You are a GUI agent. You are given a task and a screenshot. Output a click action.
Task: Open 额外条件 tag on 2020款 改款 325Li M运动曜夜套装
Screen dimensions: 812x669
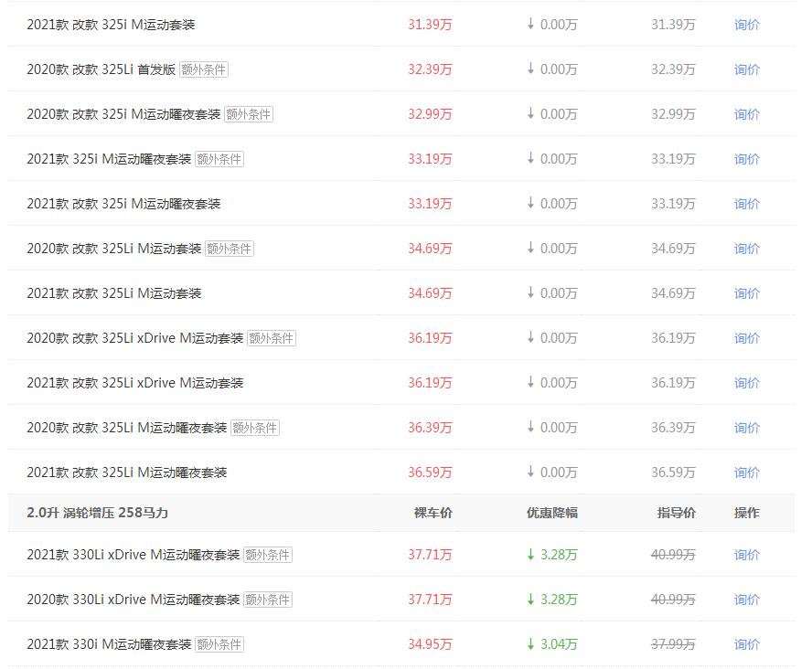255,428
